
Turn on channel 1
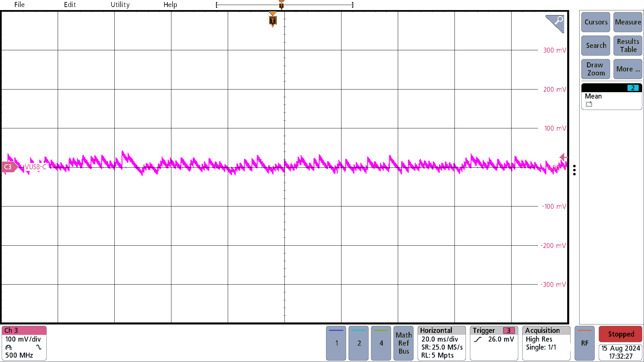click(x=336, y=343)
